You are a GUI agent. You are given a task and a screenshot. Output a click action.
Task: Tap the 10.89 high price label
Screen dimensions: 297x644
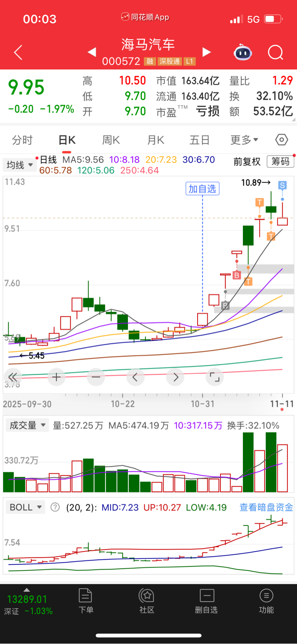click(x=256, y=182)
